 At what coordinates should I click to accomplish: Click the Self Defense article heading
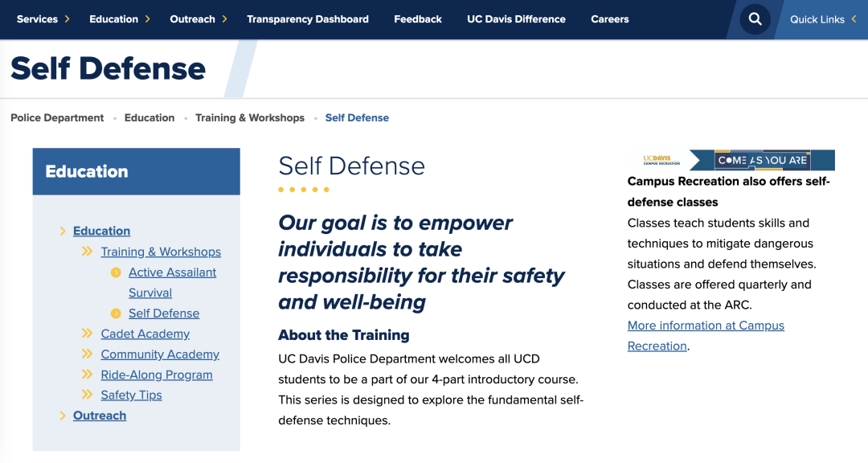(x=351, y=166)
